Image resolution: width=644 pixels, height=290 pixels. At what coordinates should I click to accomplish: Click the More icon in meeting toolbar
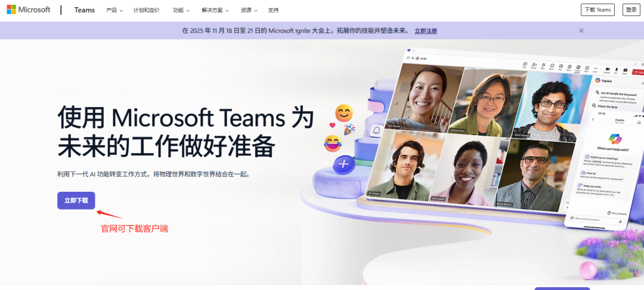(596, 69)
